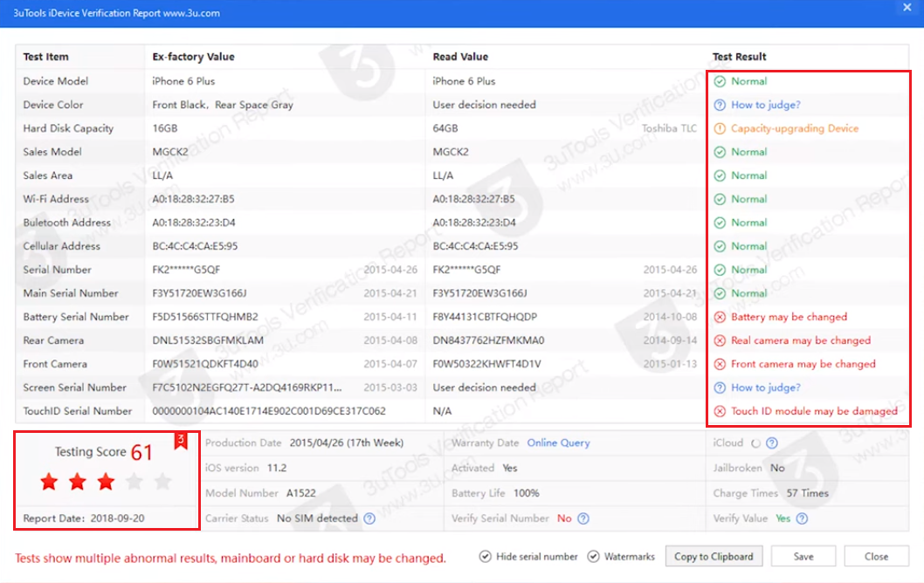This screenshot has width=924, height=583.
Task: Click the No SIM detected status text
Action: [317, 518]
